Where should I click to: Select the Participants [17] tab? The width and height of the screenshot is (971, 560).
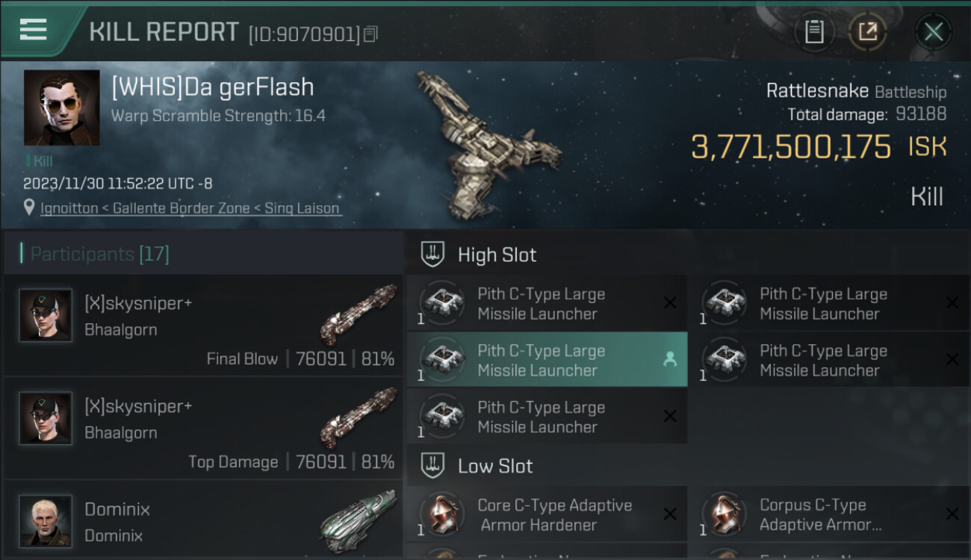99,254
